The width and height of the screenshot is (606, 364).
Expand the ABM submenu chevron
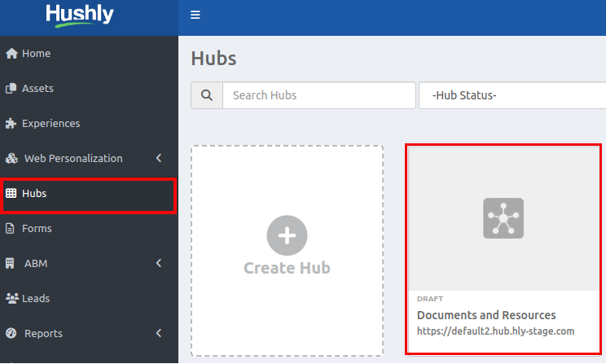point(159,263)
